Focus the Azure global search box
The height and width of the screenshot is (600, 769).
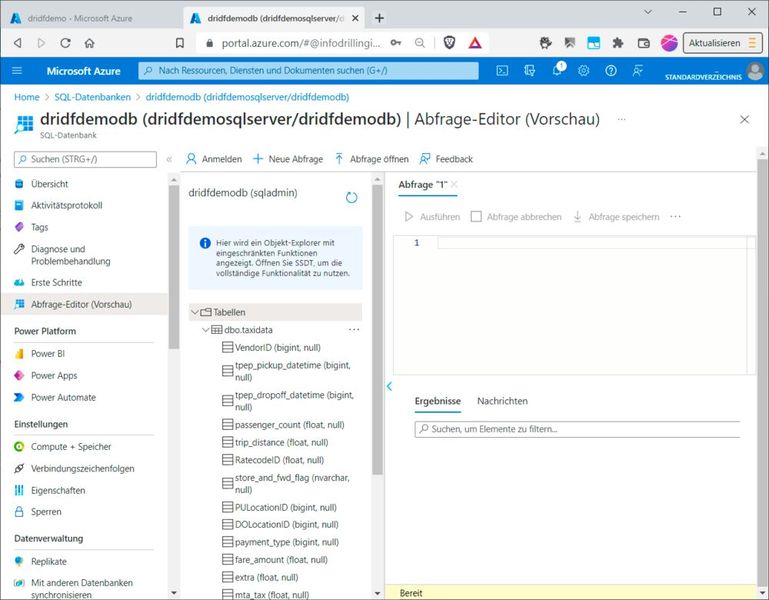tap(308, 71)
